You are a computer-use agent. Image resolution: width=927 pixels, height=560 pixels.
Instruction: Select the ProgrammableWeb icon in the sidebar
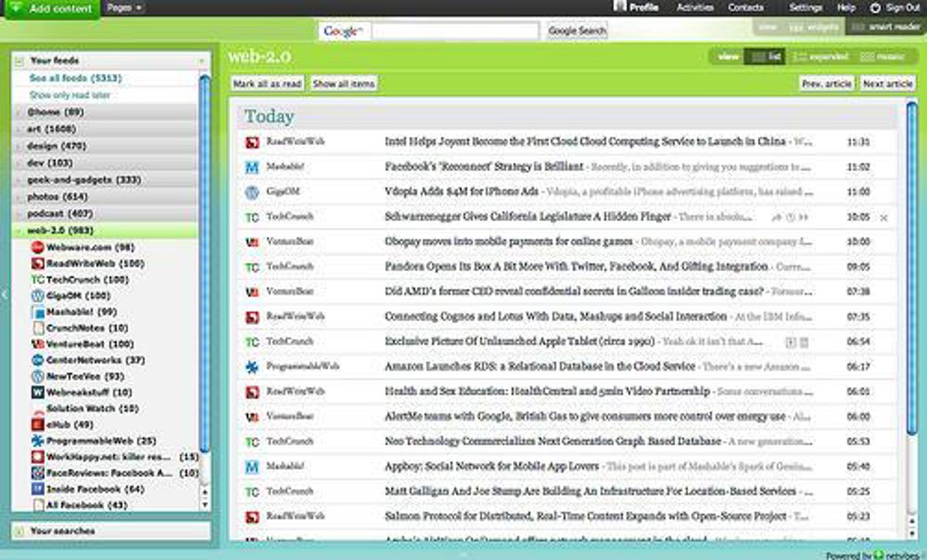37,441
